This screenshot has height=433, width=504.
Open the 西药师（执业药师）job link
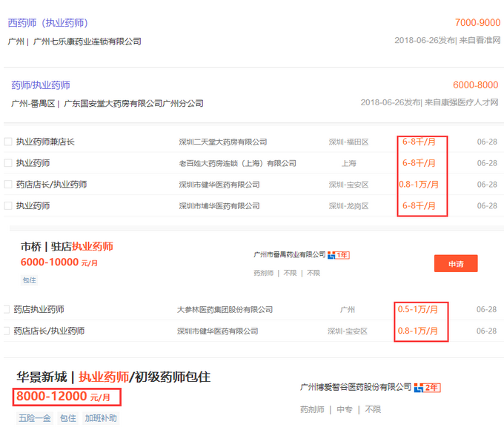point(48,23)
